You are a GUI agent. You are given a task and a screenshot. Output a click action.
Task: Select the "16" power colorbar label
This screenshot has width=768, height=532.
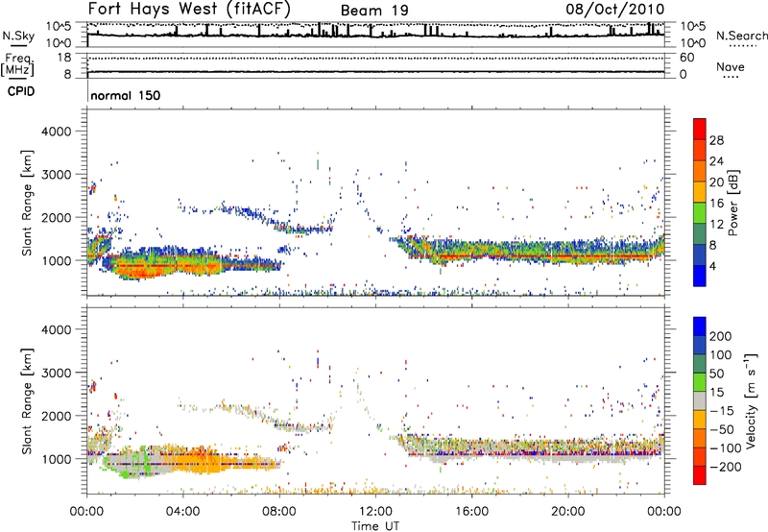pos(716,204)
